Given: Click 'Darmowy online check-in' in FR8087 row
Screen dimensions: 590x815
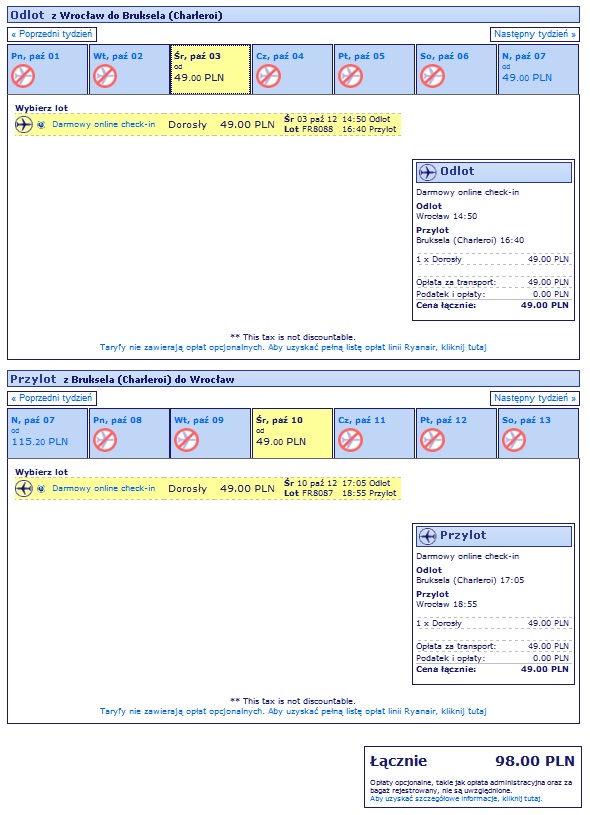Looking at the screenshot, I should pos(103,489).
